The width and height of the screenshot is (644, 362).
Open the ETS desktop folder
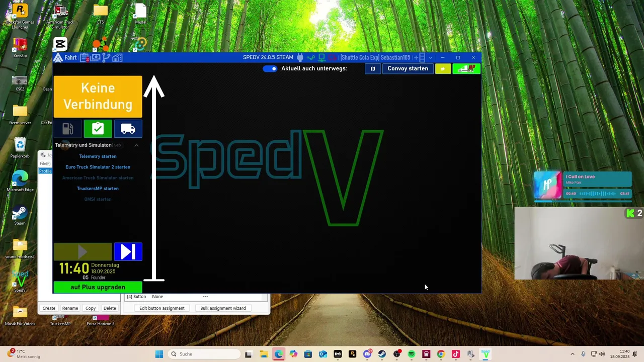tap(101, 14)
